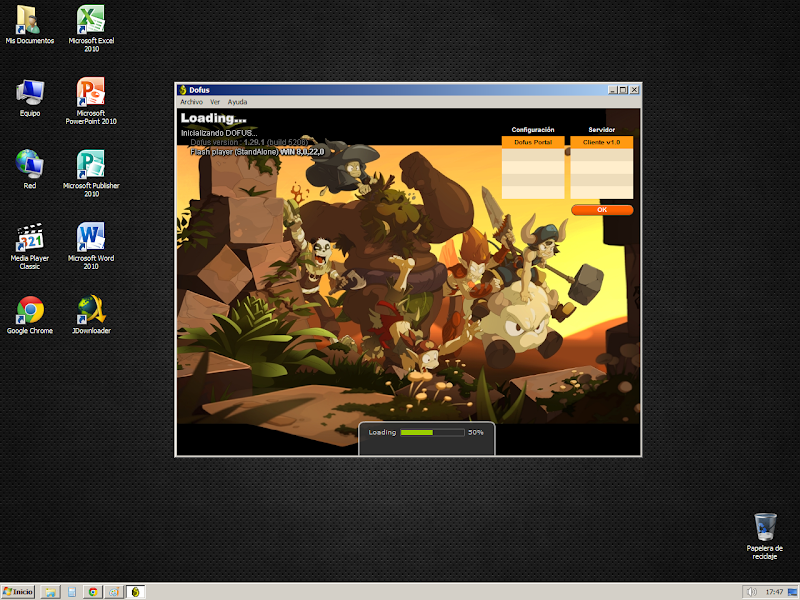Click the 17:47 system clock
The image size is (800, 600).
coord(774,592)
